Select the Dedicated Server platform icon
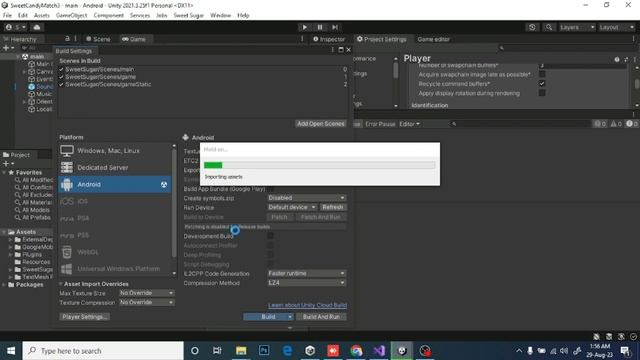Image resolution: width=640 pixels, height=360 pixels. click(x=67, y=167)
